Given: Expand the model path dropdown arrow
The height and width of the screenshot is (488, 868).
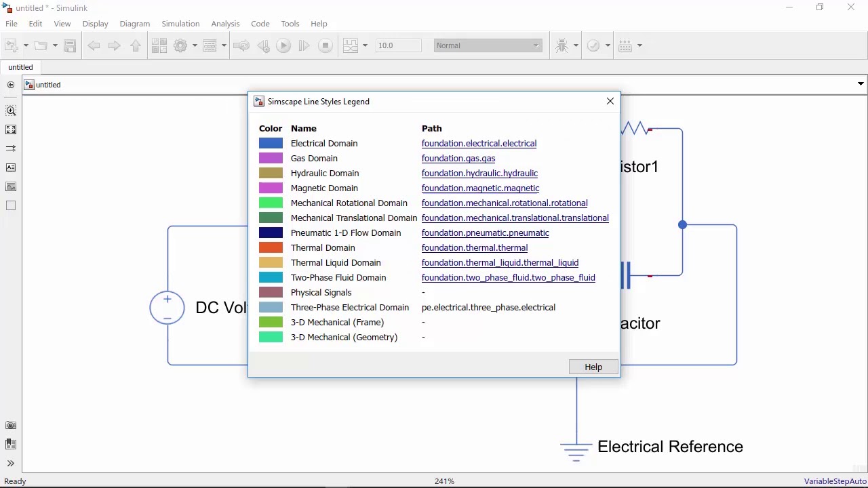Looking at the screenshot, I should (861, 84).
